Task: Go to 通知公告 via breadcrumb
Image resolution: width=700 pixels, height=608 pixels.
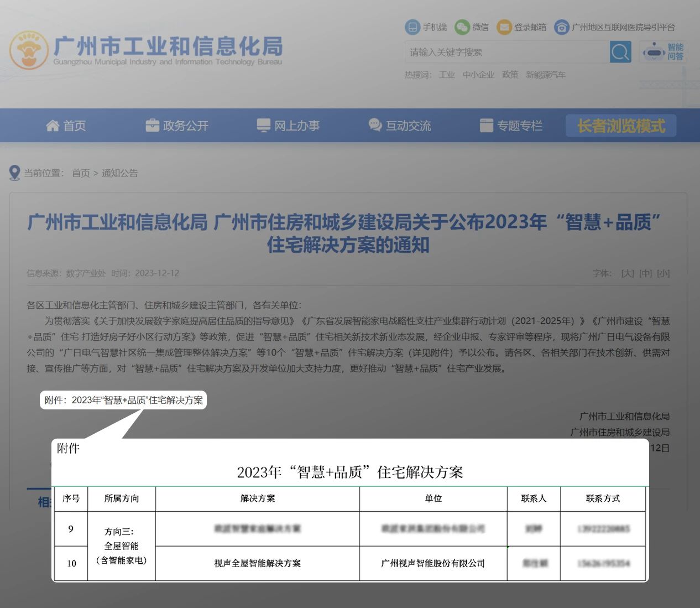Action: [118, 173]
